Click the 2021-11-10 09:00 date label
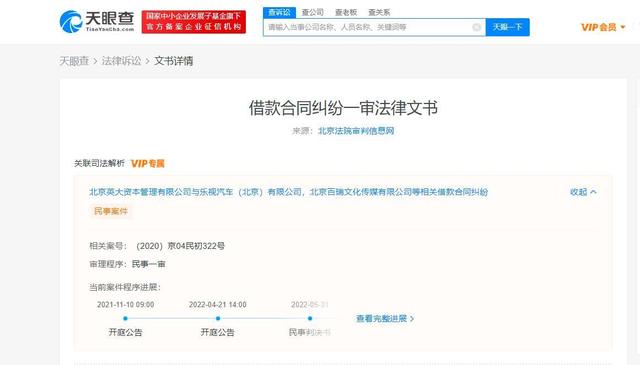 pos(126,305)
